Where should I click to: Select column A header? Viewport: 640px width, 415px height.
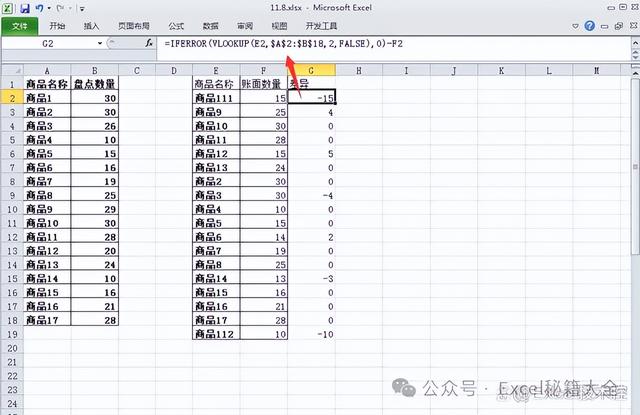[x=47, y=71]
